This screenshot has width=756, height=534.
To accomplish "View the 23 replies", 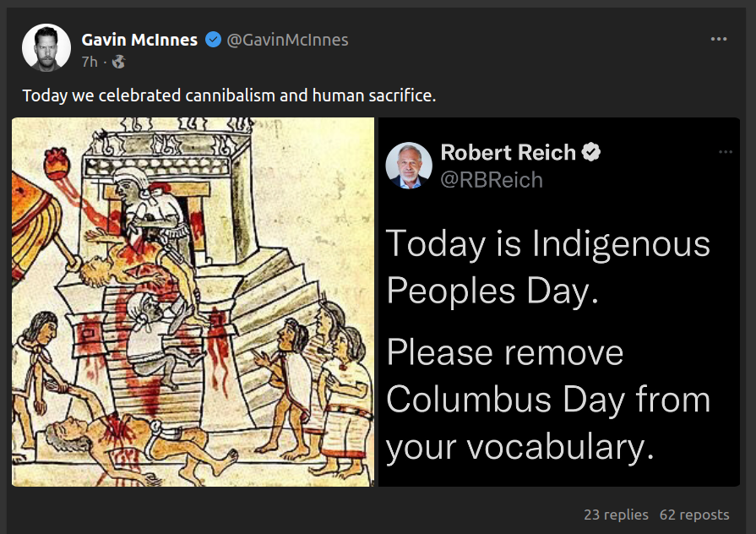I will pos(616,515).
